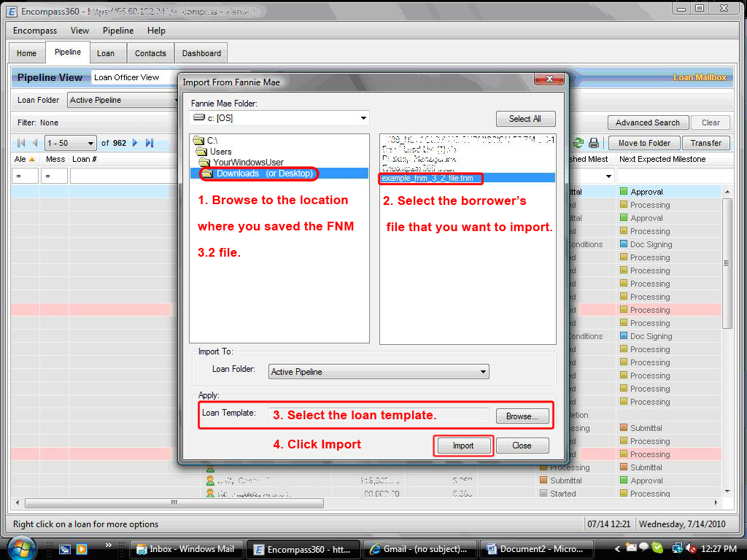Screen dimensions: 747x560
Task: Close the Import From Fannie Mae dialog
Action: click(549, 79)
